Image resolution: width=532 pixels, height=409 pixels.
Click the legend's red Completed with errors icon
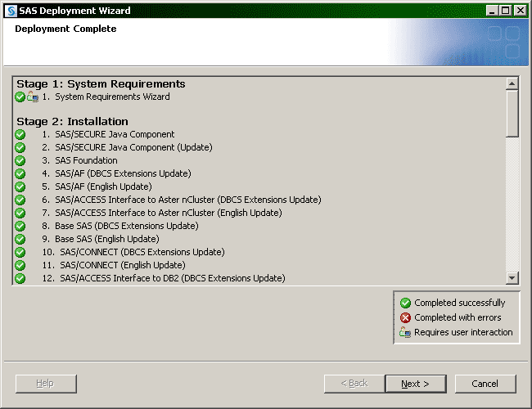click(x=405, y=317)
